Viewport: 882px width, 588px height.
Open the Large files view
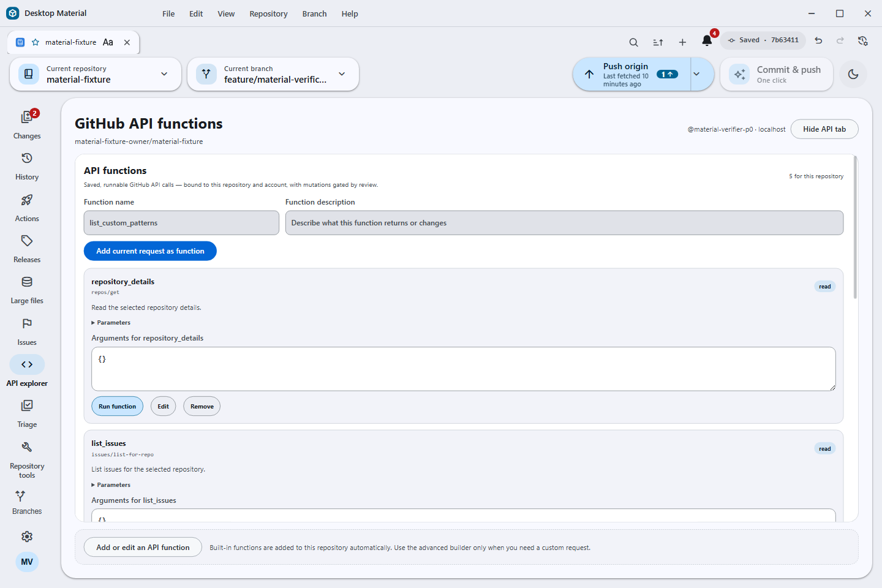click(x=27, y=290)
